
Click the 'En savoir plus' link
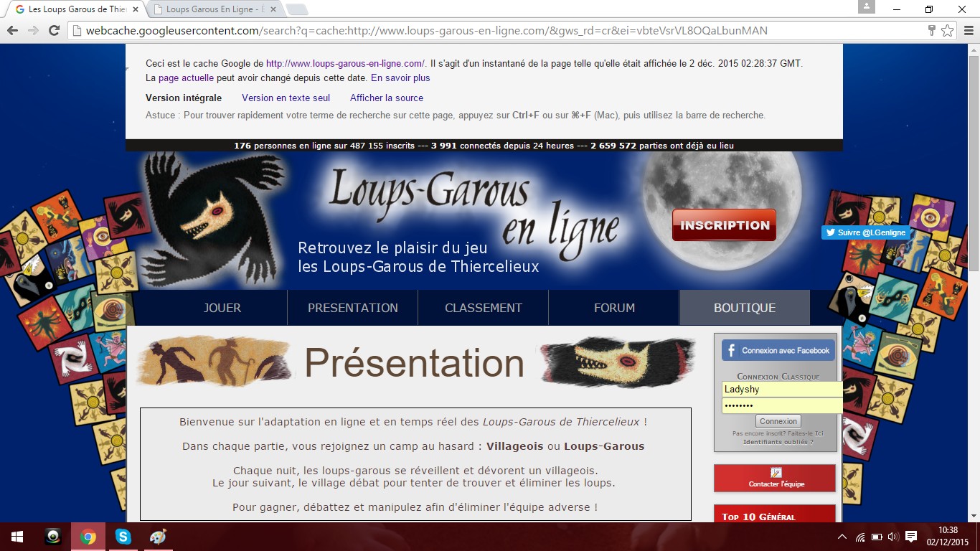pos(400,77)
